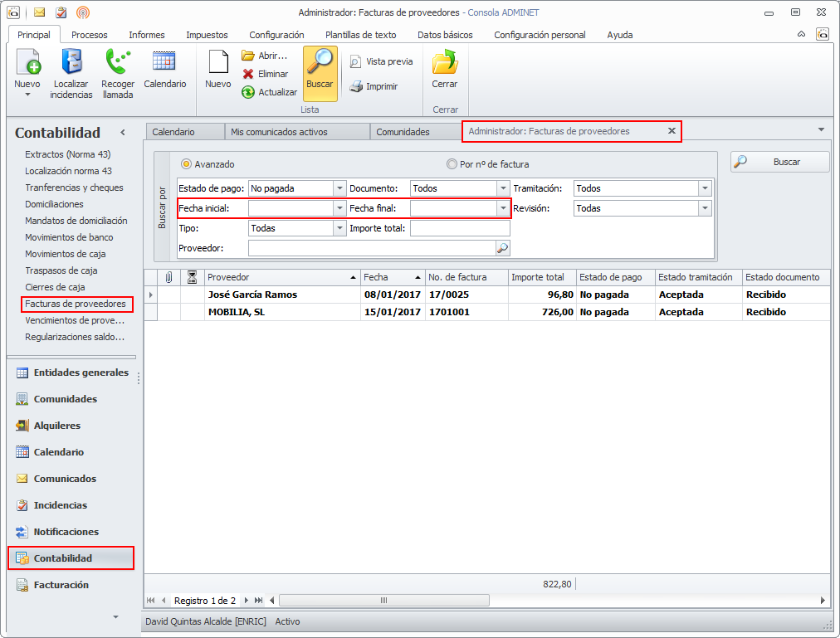The image size is (840, 638).
Task: Open Tipo dropdown
Action: point(339,228)
